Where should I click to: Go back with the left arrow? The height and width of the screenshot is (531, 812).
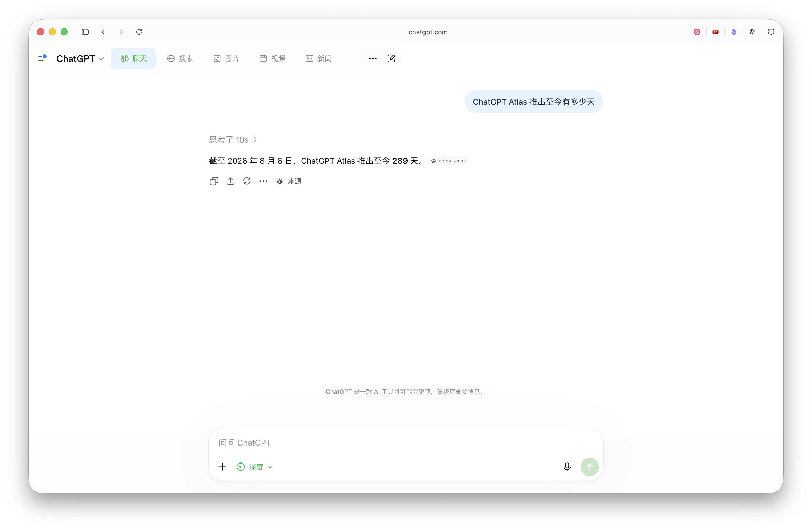(103, 32)
